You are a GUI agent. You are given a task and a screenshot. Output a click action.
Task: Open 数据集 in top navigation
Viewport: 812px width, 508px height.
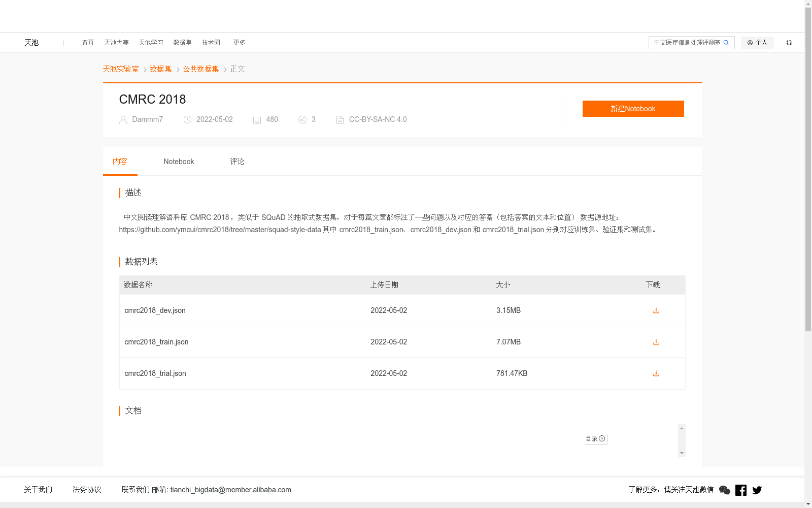click(x=182, y=43)
